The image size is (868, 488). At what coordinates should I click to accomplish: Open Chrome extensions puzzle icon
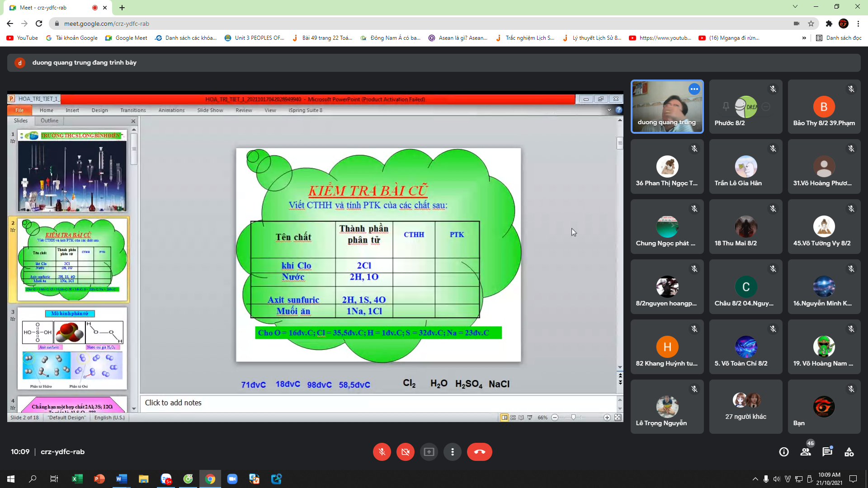pyautogui.click(x=829, y=23)
